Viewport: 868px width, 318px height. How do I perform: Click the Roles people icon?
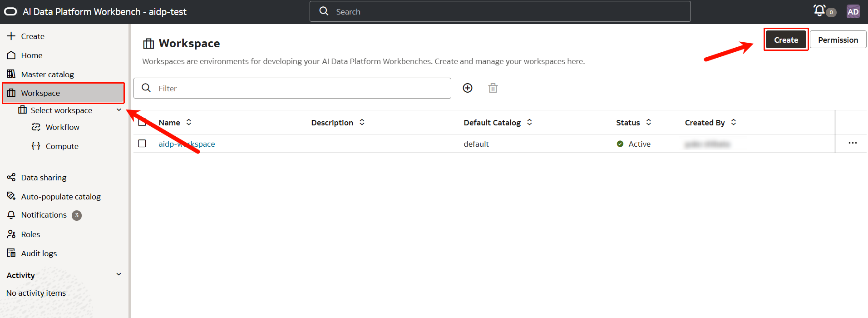point(11,234)
